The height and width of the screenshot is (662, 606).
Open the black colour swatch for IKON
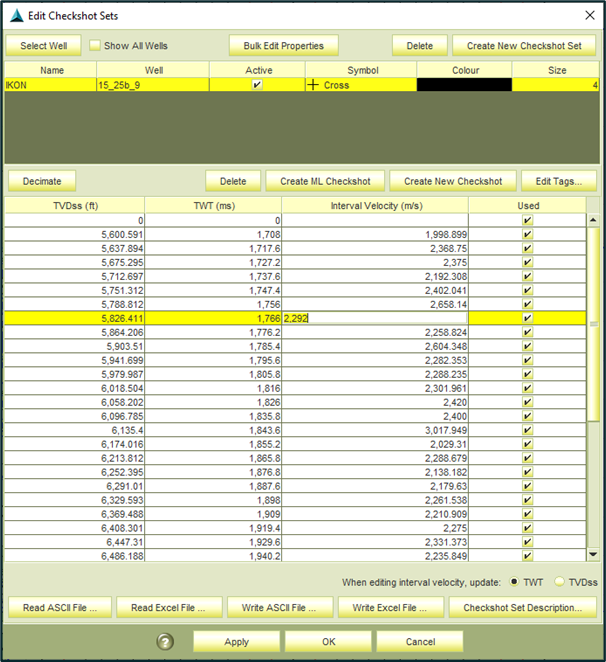click(465, 86)
